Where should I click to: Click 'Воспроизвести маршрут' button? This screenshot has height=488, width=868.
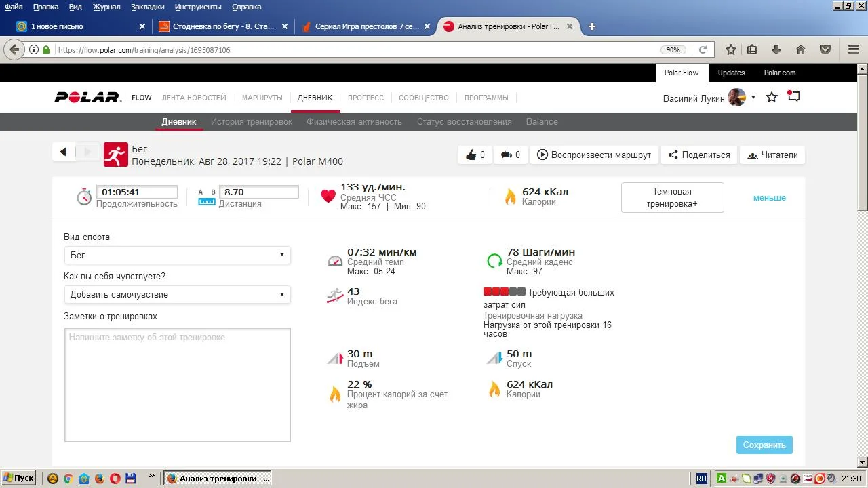click(x=593, y=155)
